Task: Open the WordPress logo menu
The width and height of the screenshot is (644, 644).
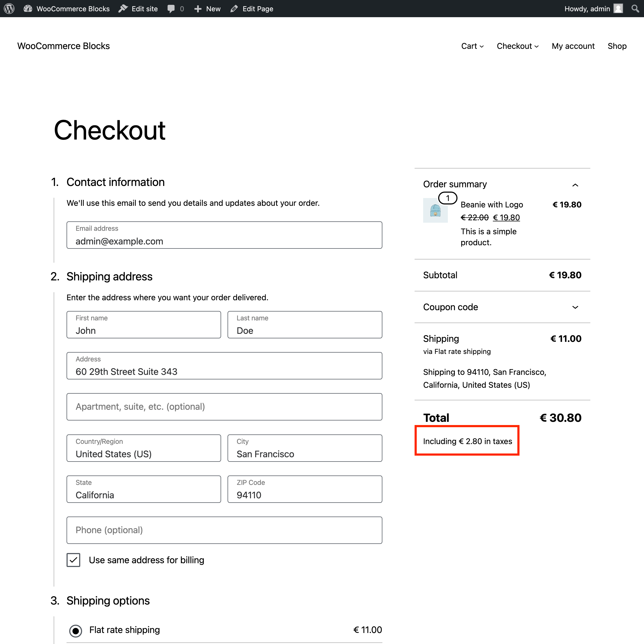Action: pyautogui.click(x=9, y=9)
